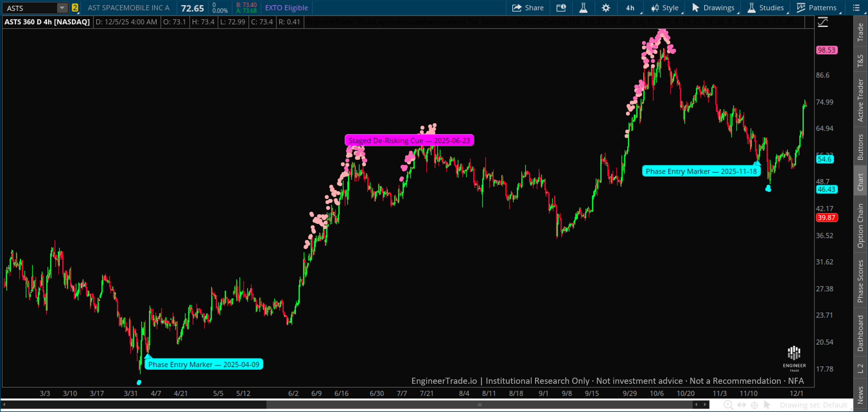Screen dimensions: 868x412
Task: Expand the Style menu
Action: (x=665, y=8)
